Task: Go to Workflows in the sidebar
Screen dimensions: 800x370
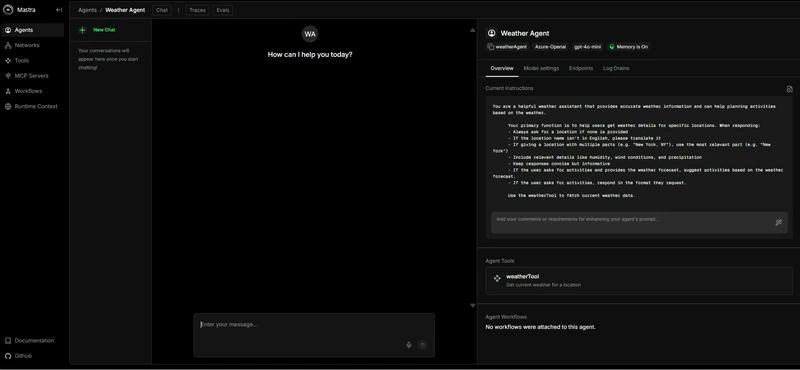Action: pyautogui.click(x=32, y=91)
